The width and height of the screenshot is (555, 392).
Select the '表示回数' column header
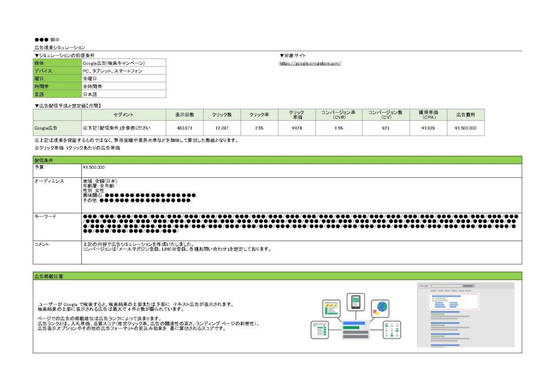(185, 115)
